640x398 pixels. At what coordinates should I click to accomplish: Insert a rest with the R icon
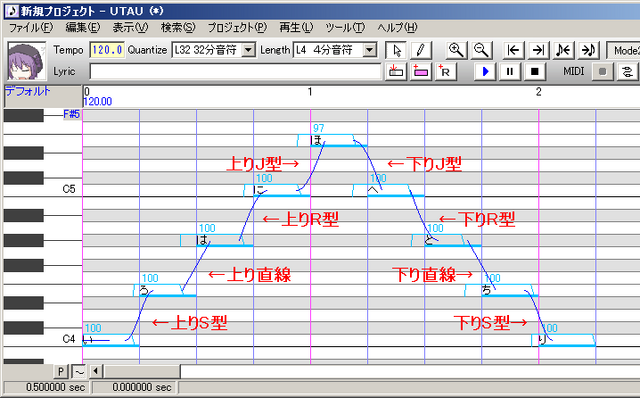pos(445,72)
